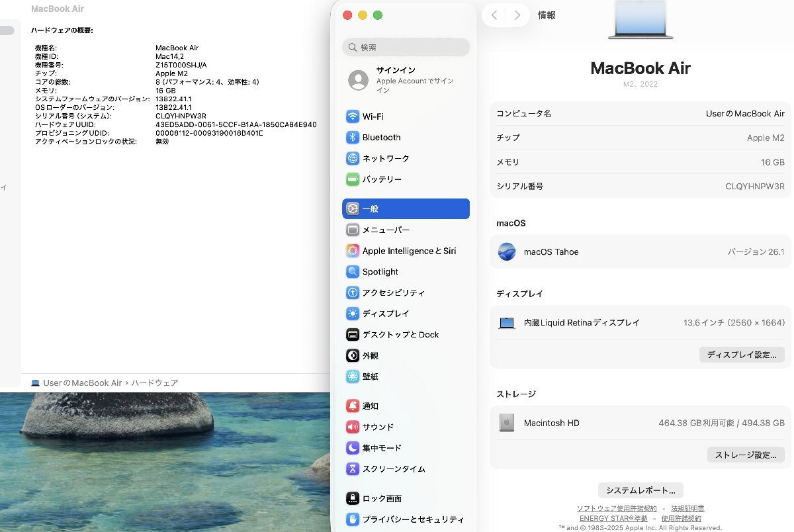Viewport: 794px width, 532px height.
Task: Click UserのMacBook Air in path bar
Action: coord(83,383)
